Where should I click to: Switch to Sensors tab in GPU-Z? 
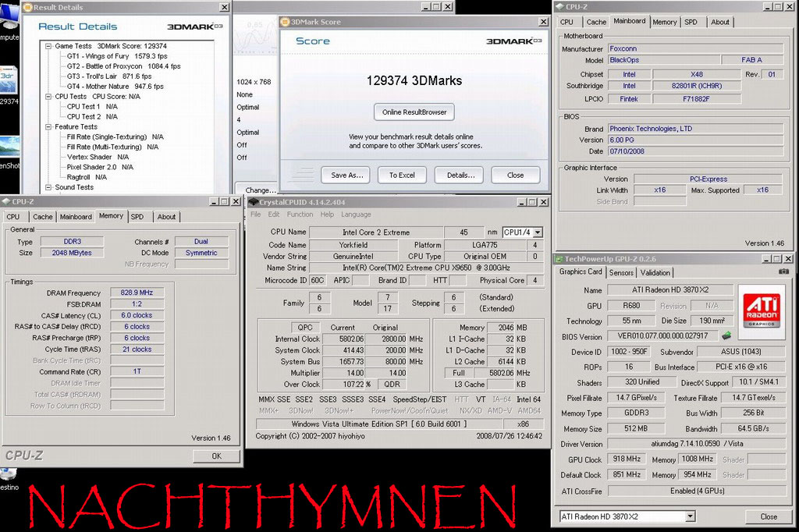(x=621, y=272)
